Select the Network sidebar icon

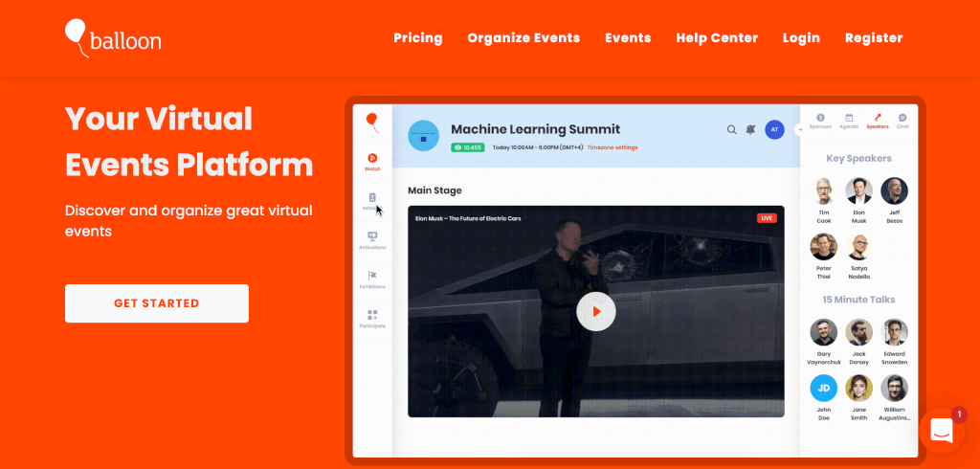tap(372, 201)
